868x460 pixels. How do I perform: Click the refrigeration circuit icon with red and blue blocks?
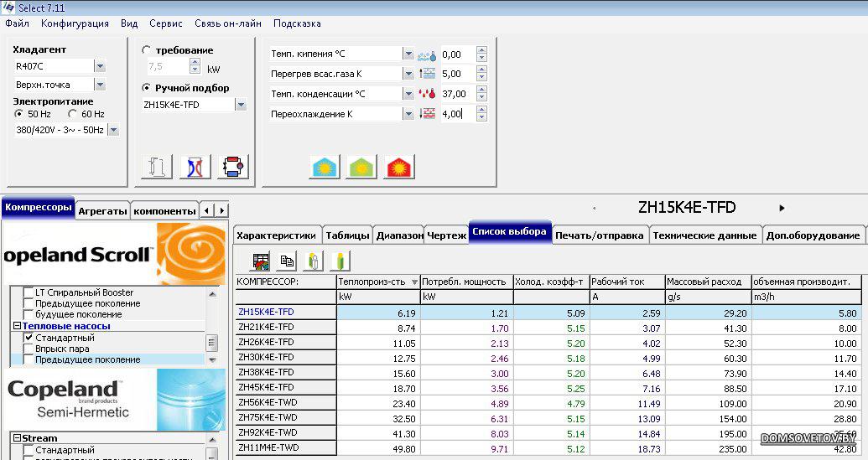click(x=233, y=167)
